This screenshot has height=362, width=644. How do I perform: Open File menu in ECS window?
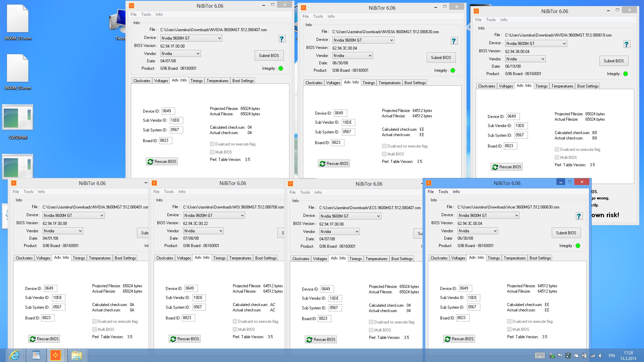click(292, 192)
